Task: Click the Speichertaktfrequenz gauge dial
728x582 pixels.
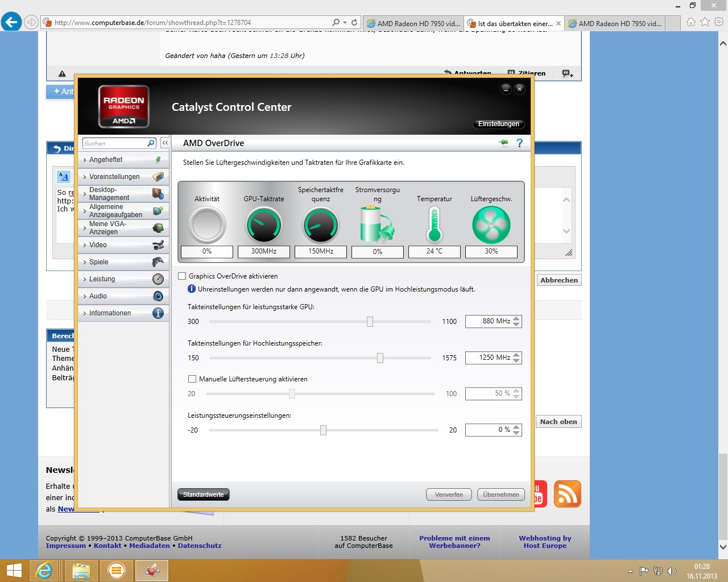Action: 321,225
